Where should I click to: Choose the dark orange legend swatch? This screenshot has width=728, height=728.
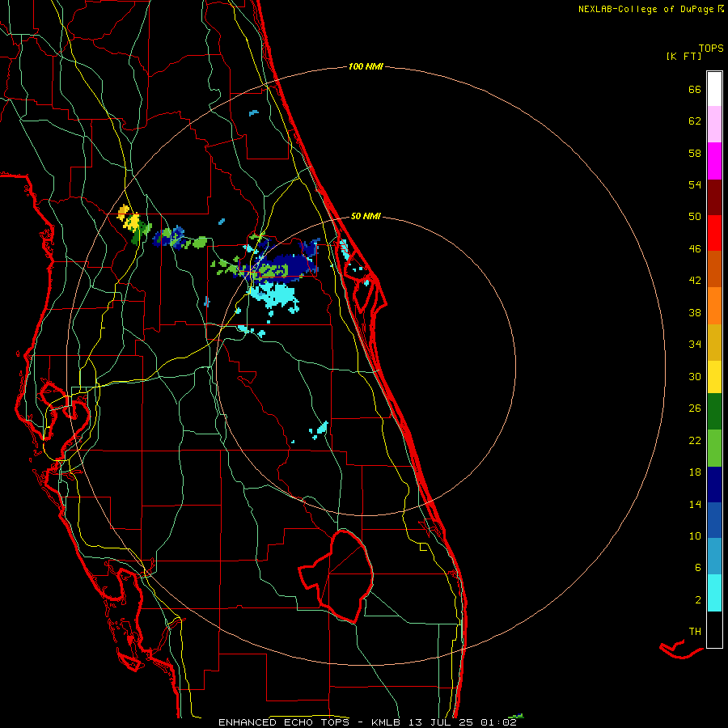tap(714, 269)
